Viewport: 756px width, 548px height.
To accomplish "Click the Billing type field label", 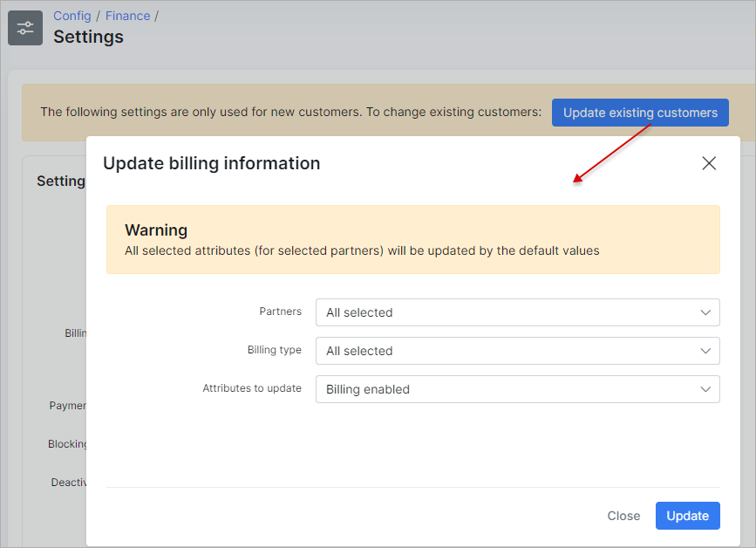I will coord(274,350).
